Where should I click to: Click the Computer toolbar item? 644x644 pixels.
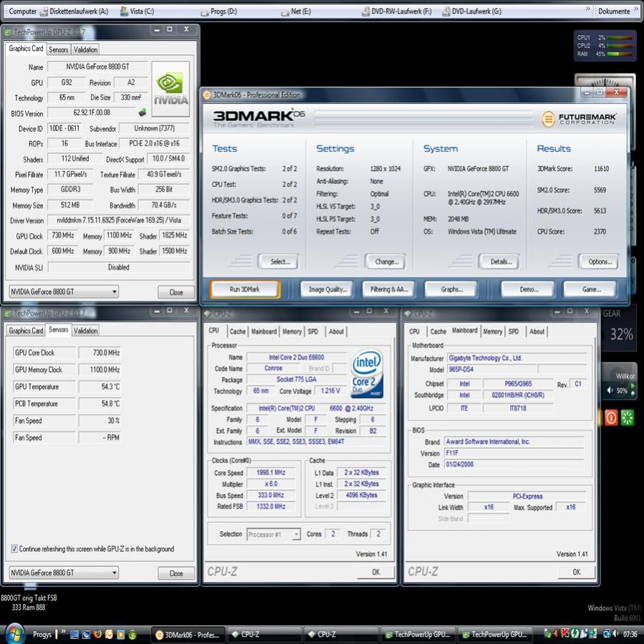coord(23,11)
